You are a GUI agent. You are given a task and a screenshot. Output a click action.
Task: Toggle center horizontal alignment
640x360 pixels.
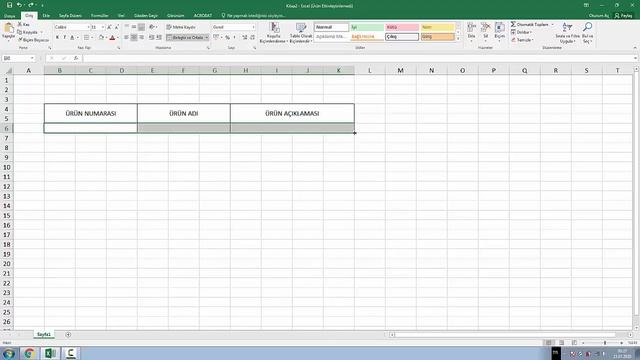click(x=134, y=37)
